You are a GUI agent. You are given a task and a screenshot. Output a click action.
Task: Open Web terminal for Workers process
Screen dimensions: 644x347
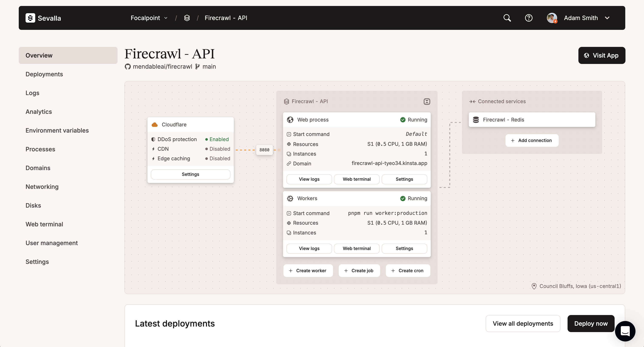point(356,249)
